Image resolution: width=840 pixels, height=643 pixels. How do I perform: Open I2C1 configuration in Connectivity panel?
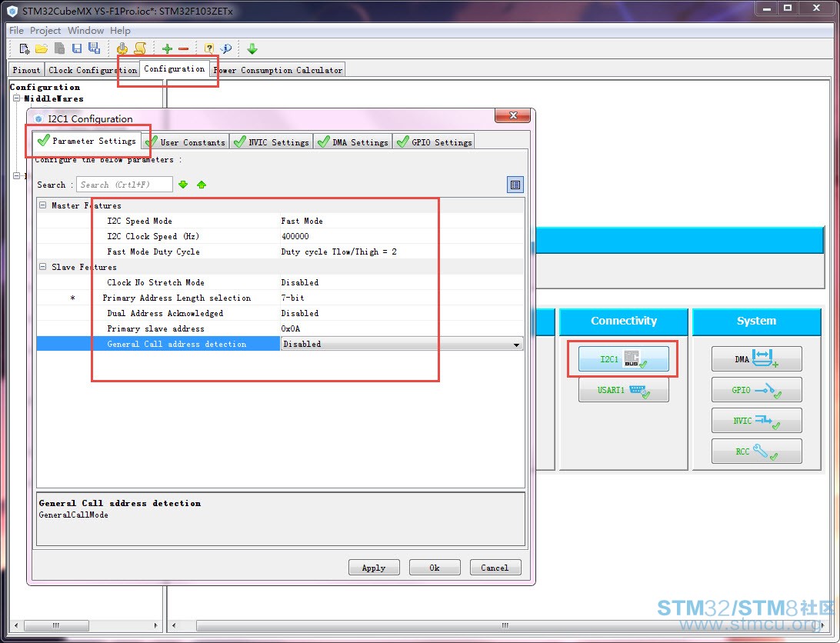[x=624, y=359]
